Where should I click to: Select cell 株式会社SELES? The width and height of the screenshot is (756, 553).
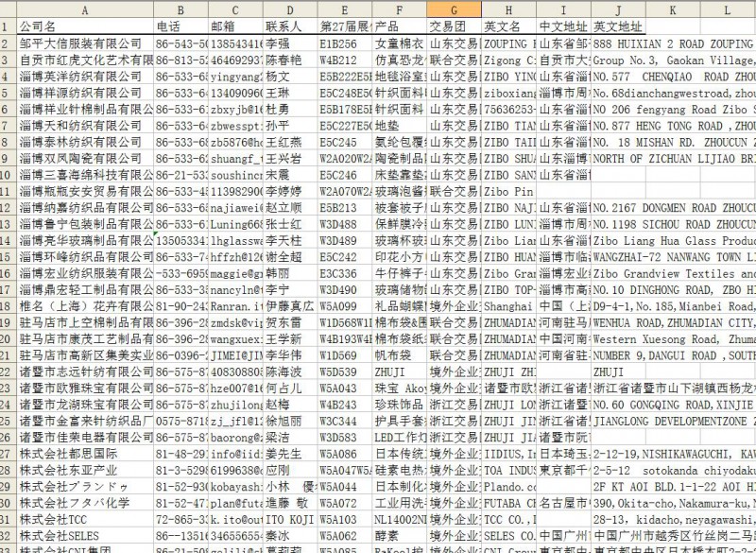click(85, 536)
